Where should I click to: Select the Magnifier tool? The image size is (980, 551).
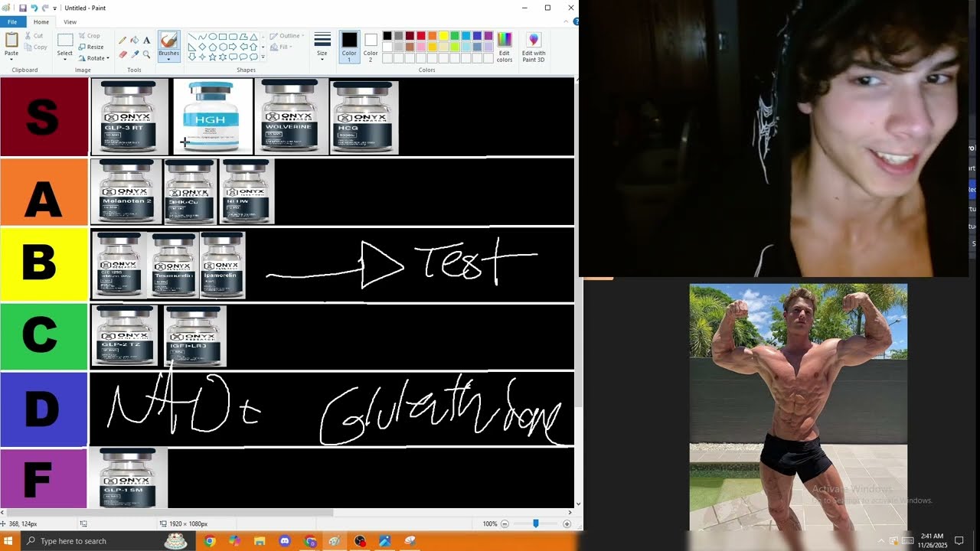(x=146, y=54)
